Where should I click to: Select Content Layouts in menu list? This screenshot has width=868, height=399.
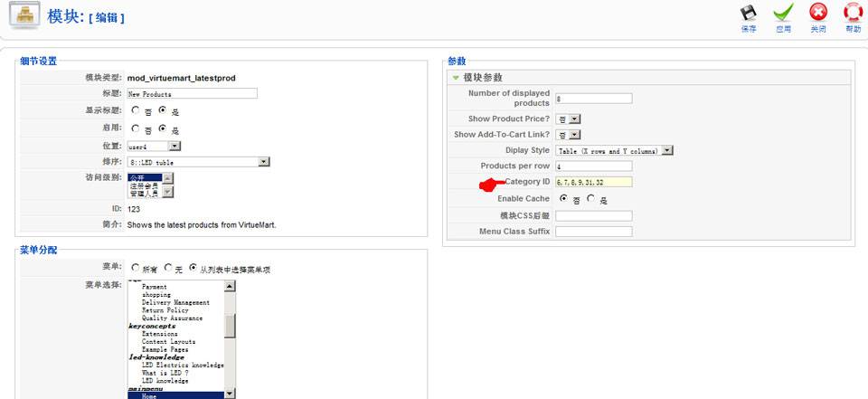click(x=168, y=342)
